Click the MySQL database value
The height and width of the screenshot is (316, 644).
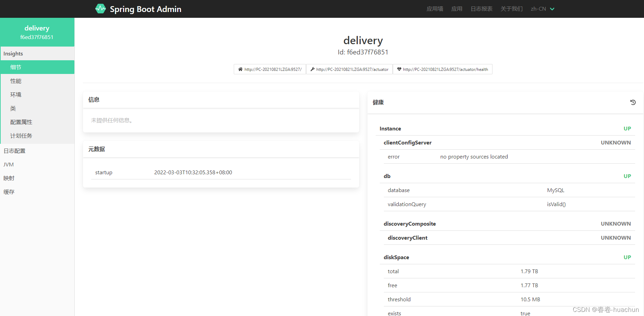click(x=556, y=190)
